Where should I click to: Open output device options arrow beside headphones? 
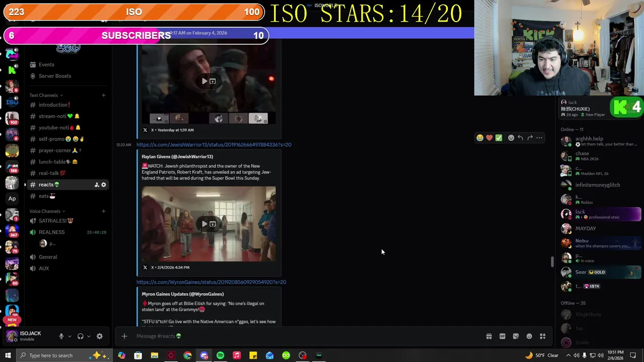click(x=89, y=336)
